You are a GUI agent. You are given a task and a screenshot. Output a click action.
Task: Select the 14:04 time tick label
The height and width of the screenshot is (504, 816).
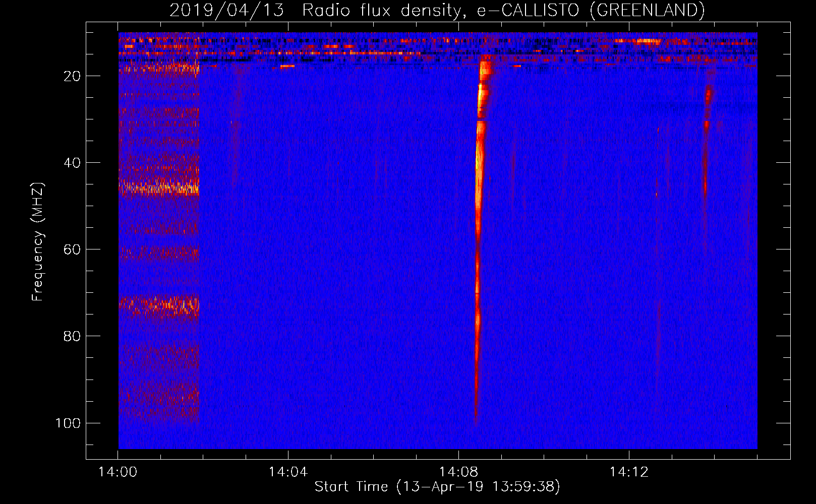tap(288, 472)
